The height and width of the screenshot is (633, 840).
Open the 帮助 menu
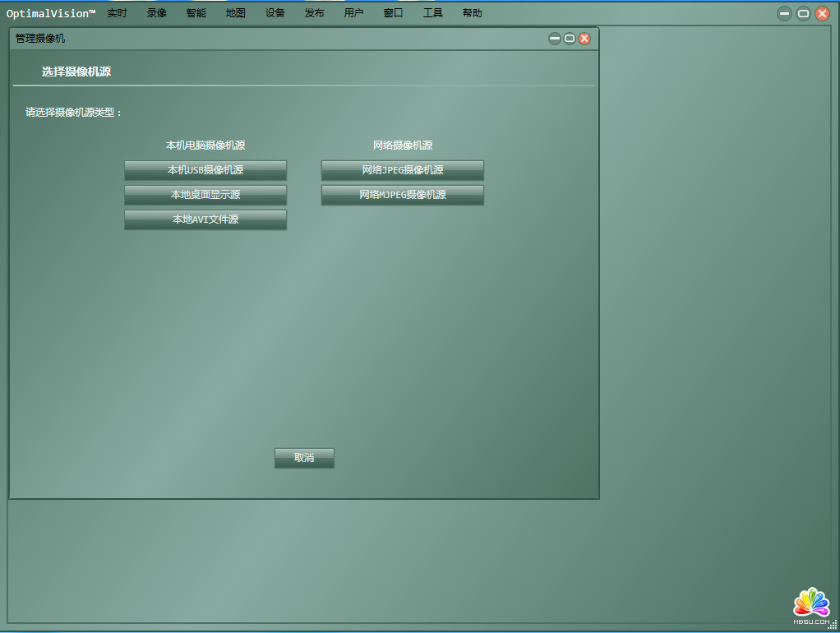point(472,13)
